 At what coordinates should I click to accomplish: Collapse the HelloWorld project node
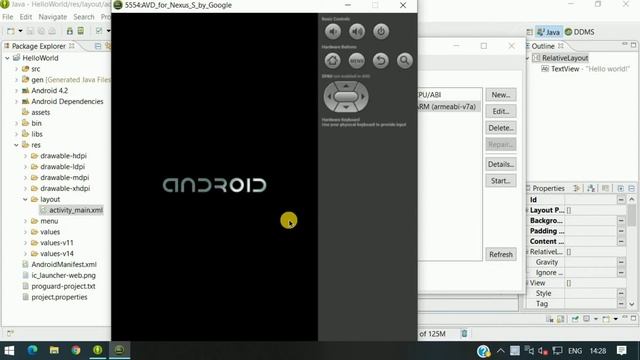coord(7,58)
